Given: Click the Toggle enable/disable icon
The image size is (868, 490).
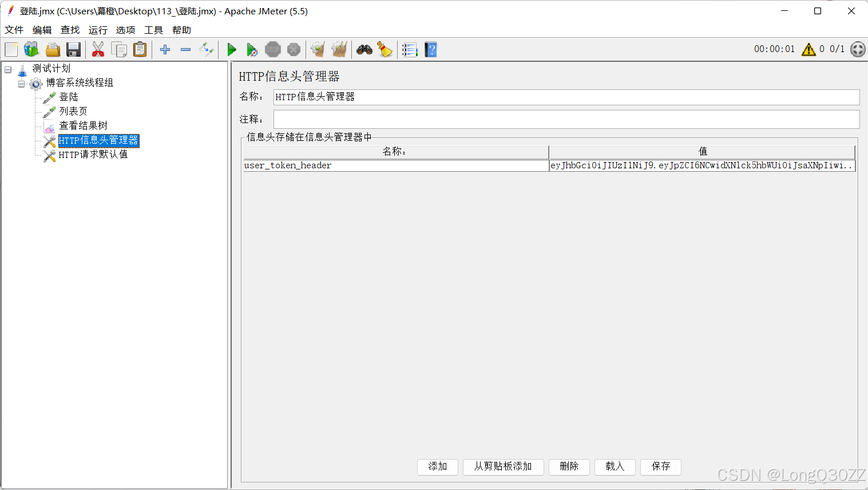Looking at the screenshot, I should pyautogui.click(x=206, y=50).
